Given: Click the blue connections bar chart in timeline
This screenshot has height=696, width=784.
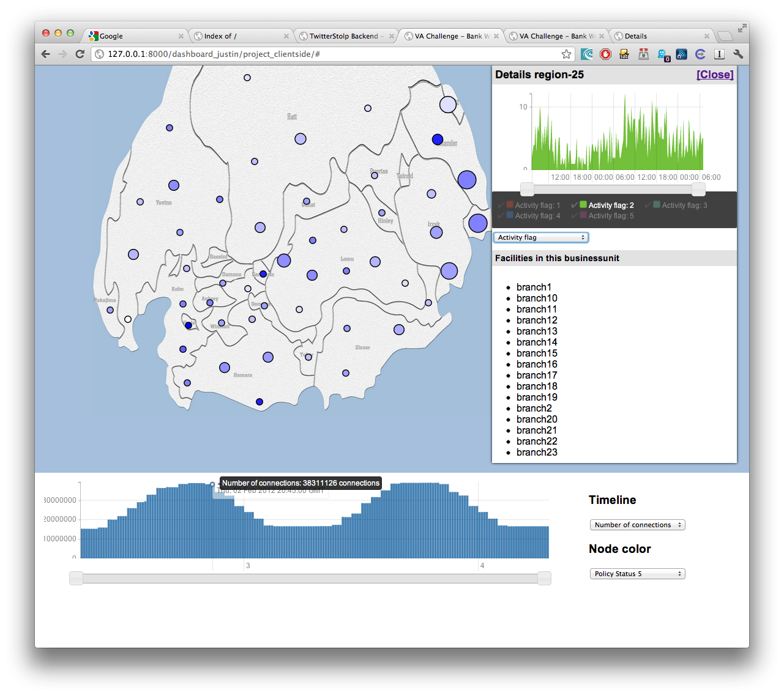Looking at the screenshot, I should [x=315, y=521].
